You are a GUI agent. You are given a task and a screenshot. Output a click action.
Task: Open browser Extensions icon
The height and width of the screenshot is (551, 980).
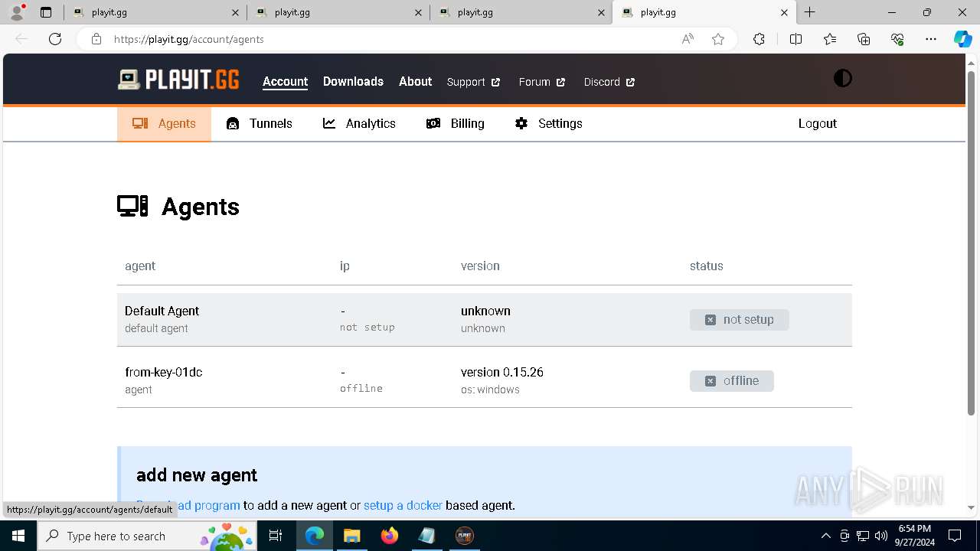click(x=759, y=39)
